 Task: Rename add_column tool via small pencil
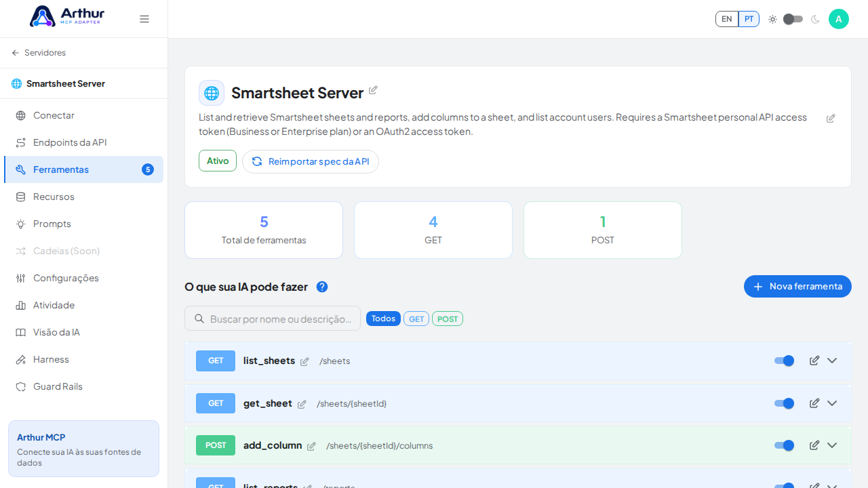click(x=311, y=447)
